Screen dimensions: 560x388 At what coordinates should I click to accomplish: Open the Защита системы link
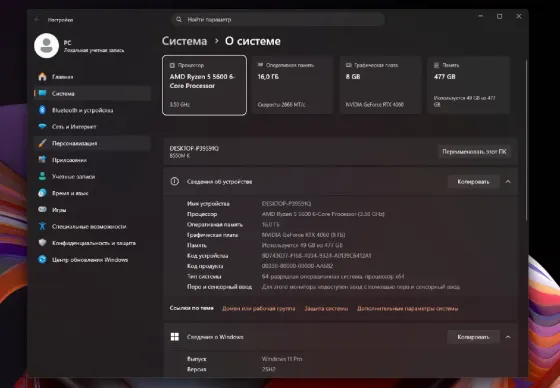[x=326, y=308]
